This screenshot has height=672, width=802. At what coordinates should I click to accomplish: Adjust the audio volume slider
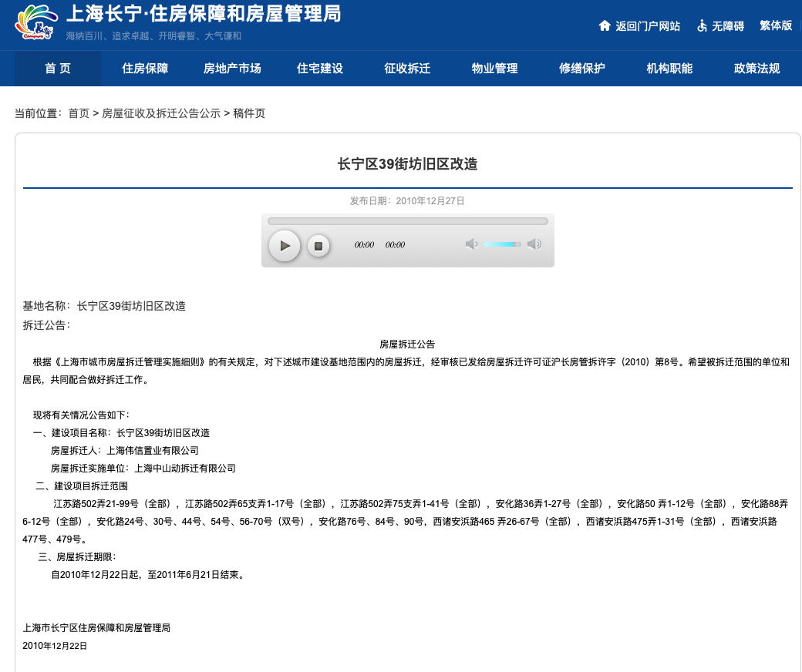(502, 244)
